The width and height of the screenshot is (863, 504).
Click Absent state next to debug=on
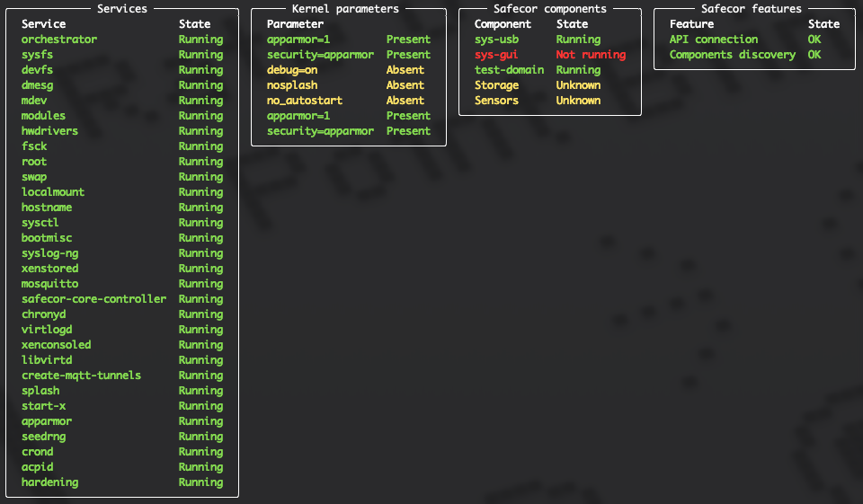[x=405, y=70]
